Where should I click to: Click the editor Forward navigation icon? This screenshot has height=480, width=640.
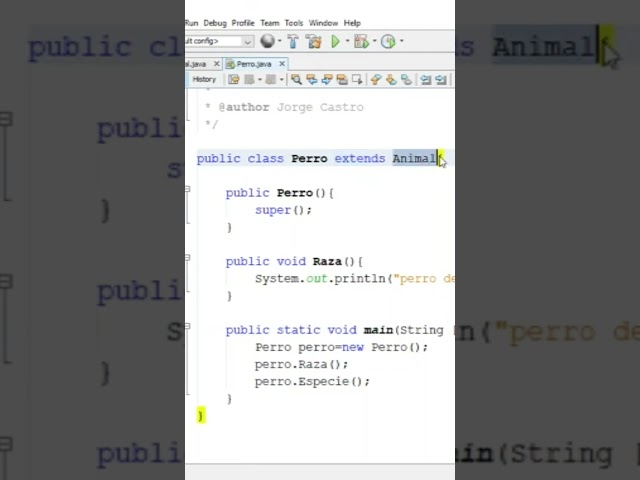[x=271, y=80]
